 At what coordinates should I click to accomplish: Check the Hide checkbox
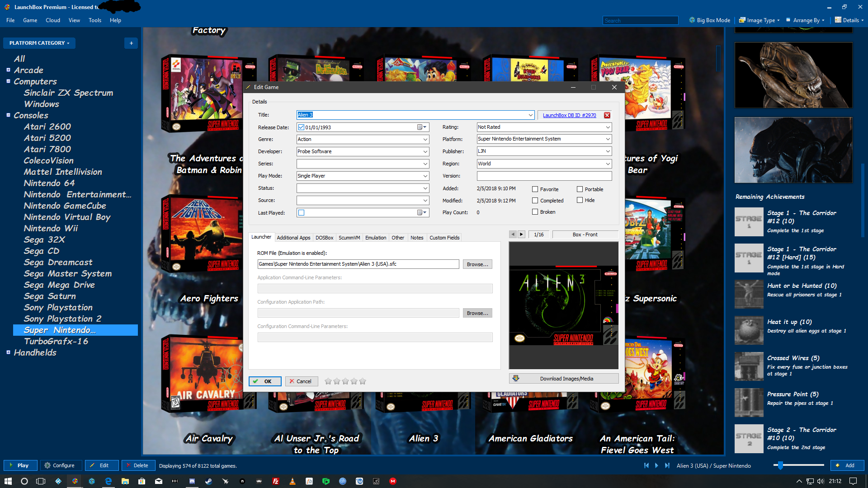point(580,200)
